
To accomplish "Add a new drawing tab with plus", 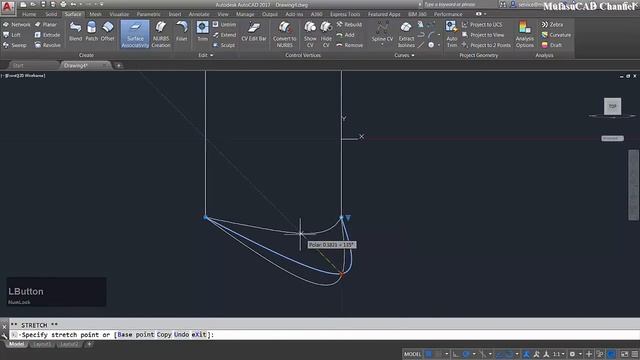I will coord(118,65).
